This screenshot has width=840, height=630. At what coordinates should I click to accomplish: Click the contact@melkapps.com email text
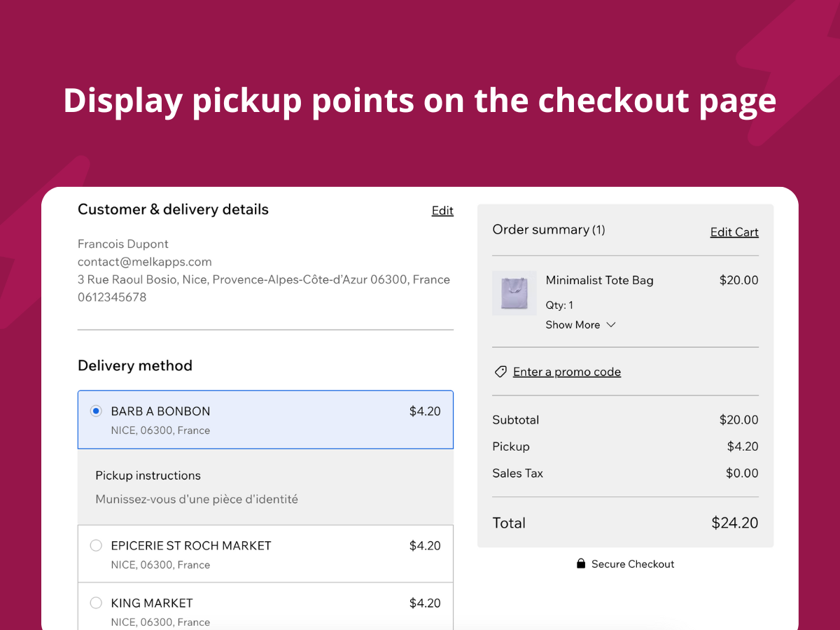pyautogui.click(x=145, y=262)
